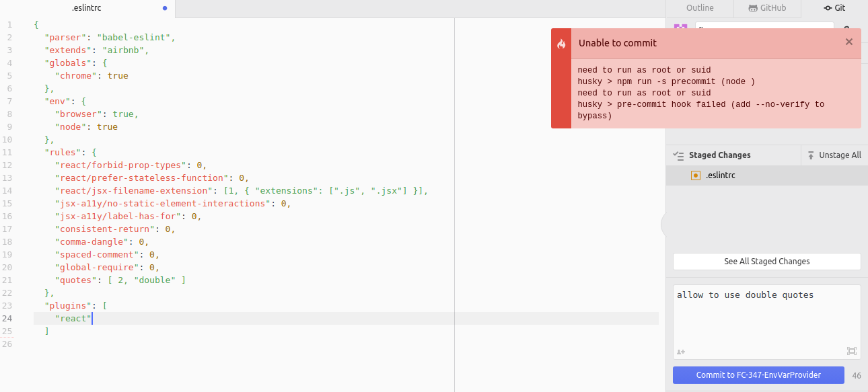Click the Unable to commit title

pos(618,43)
